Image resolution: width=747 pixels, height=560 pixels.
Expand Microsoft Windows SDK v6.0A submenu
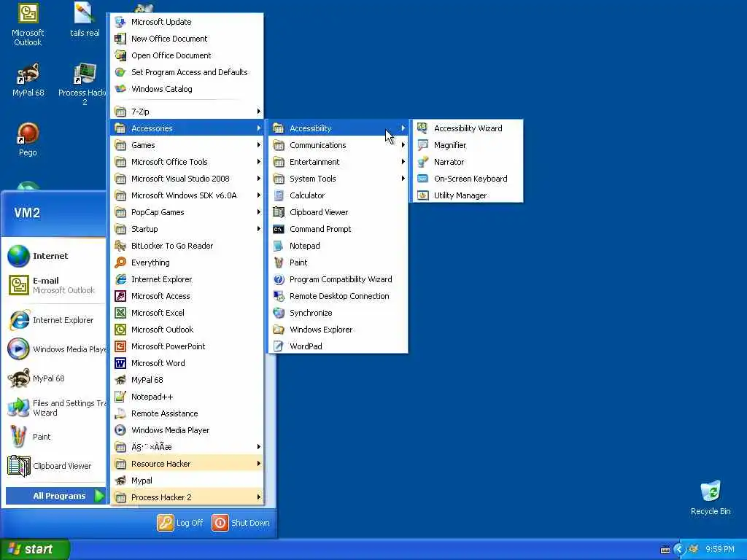187,195
